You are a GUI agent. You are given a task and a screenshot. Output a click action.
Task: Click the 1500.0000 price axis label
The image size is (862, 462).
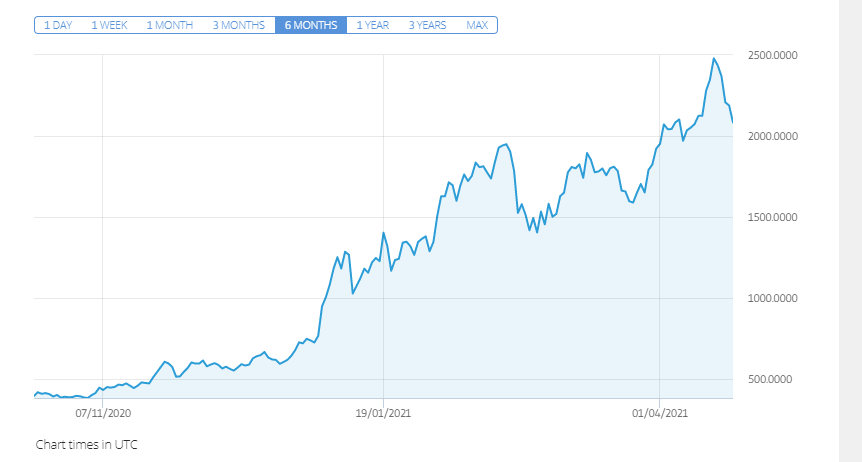pyautogui.click(x=772, y=217)
